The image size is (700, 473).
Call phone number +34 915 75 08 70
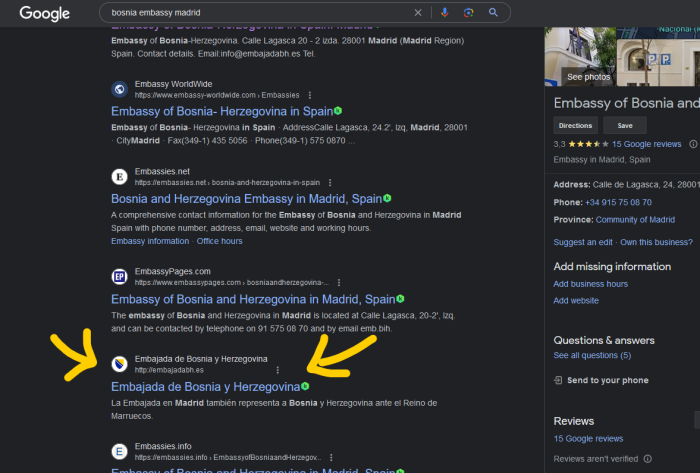click(618, 202)
